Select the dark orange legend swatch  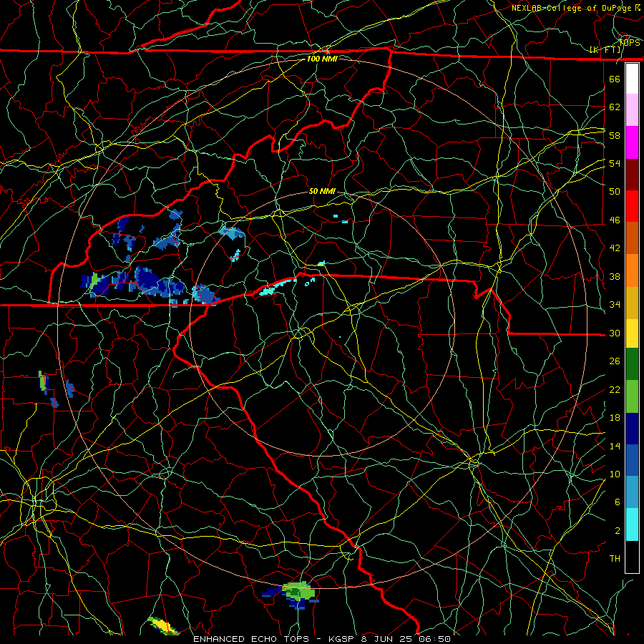632,238
